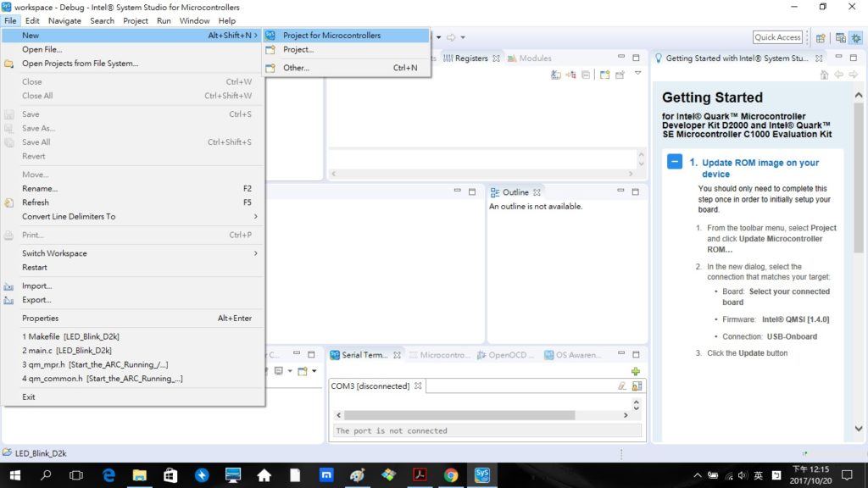Click the forward navigation arrow in toolbar
868x488 pixels.
point(451,37)
